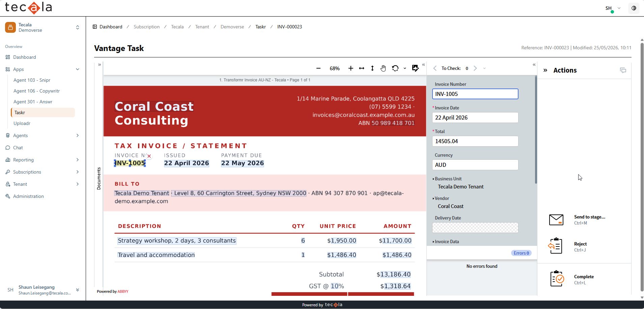Fit the document to height
644x309 pixels.
click(x=372, y=69)
